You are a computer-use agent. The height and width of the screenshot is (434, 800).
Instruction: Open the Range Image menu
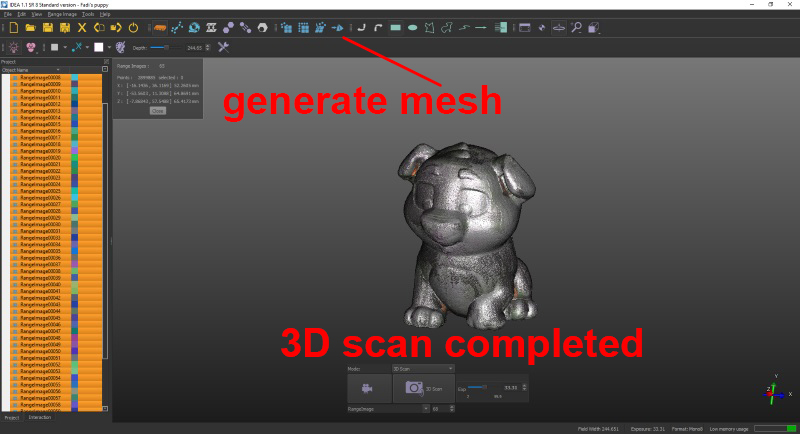(62, 14)
